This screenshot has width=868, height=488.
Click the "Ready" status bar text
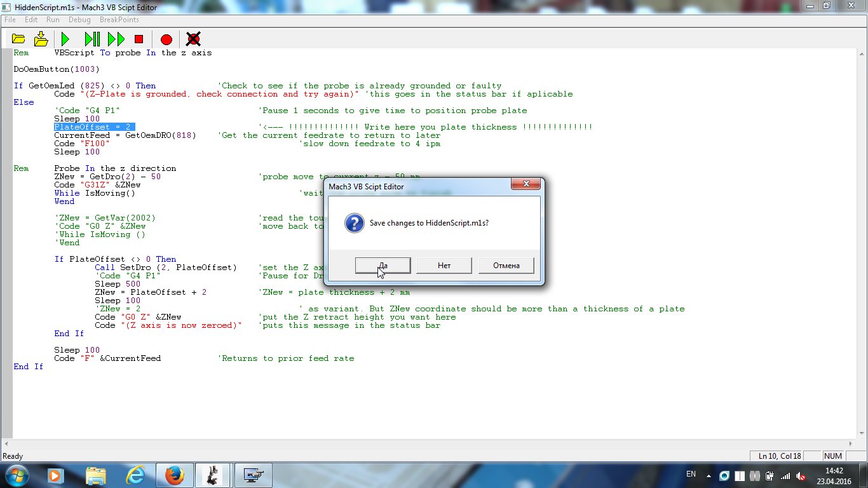point(13,456)
